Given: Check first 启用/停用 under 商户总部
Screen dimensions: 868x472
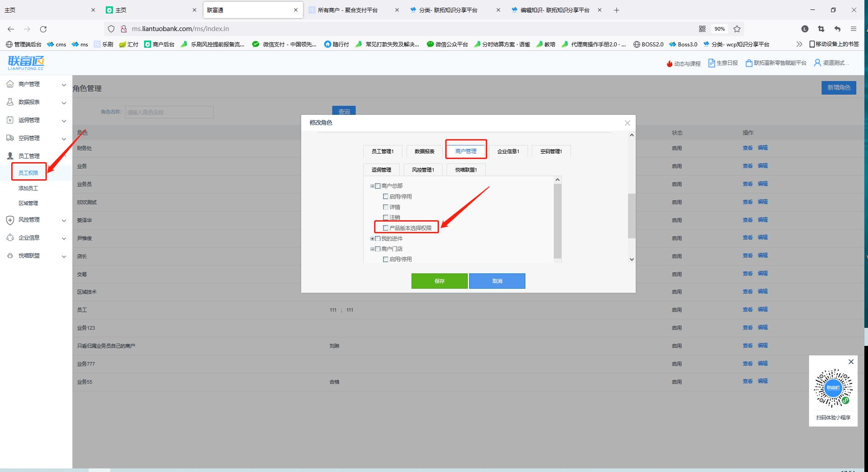Looking at the screenshot, I should click(x=385, y=196).
